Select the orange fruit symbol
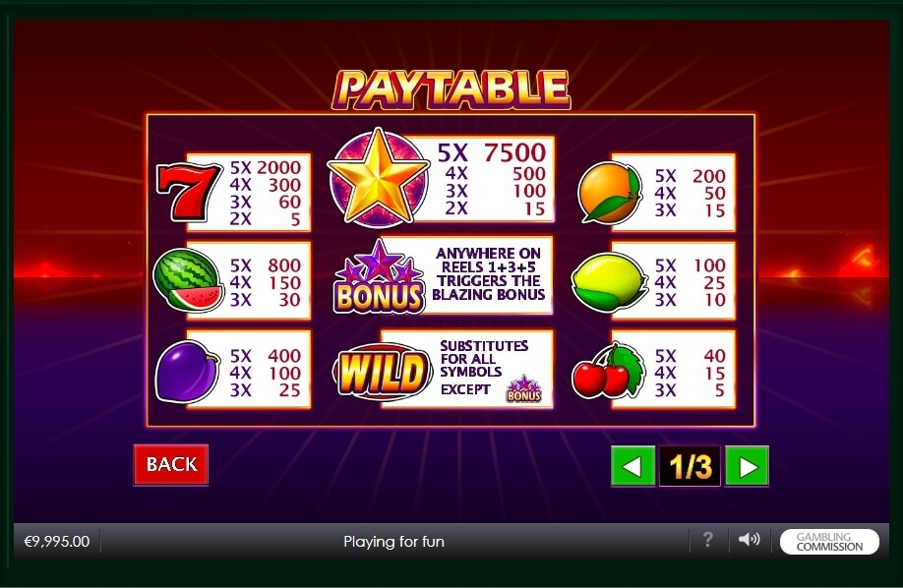Viewport: 903px width, 588px height. [x=610, y=193]
